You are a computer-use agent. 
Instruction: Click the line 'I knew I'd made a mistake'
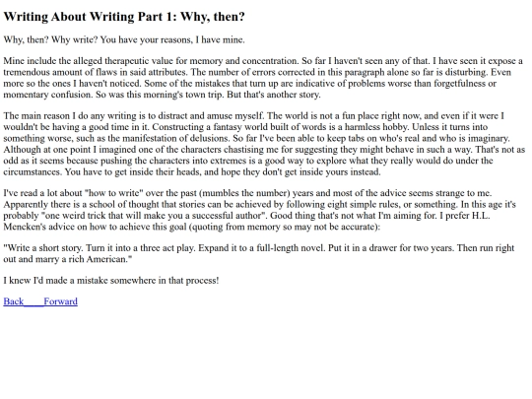coord(111,281)
